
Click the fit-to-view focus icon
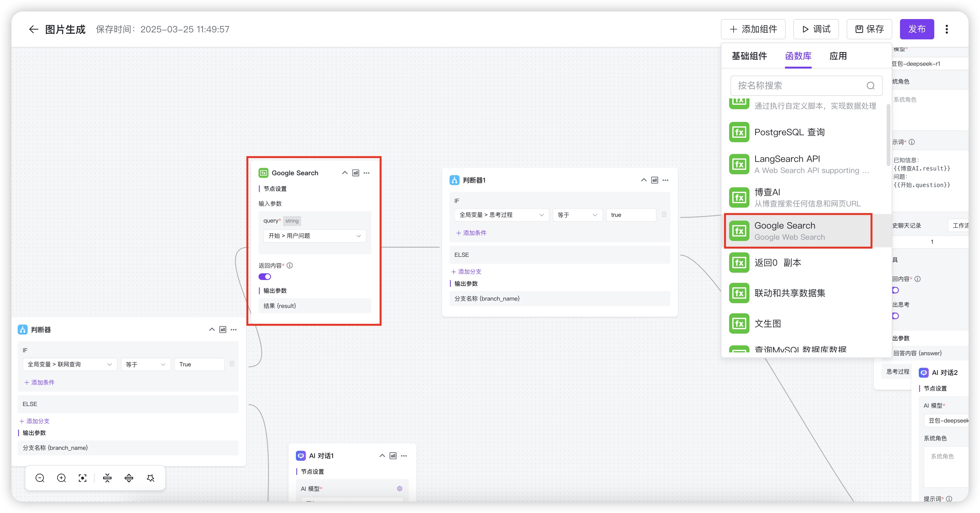(83, 478)
